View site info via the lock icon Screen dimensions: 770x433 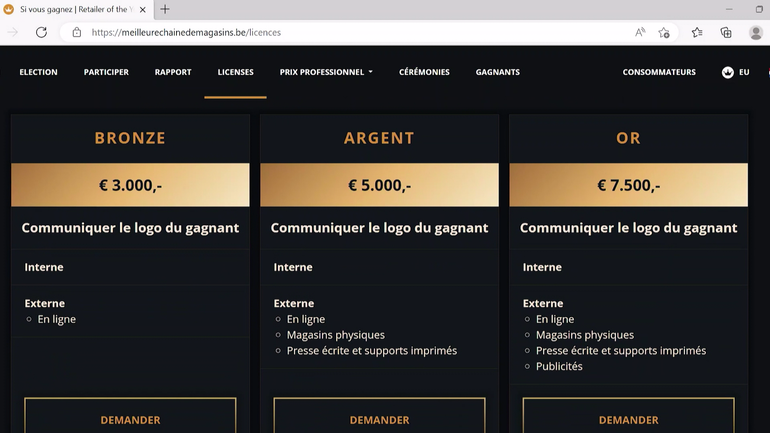tap(77, 32)
